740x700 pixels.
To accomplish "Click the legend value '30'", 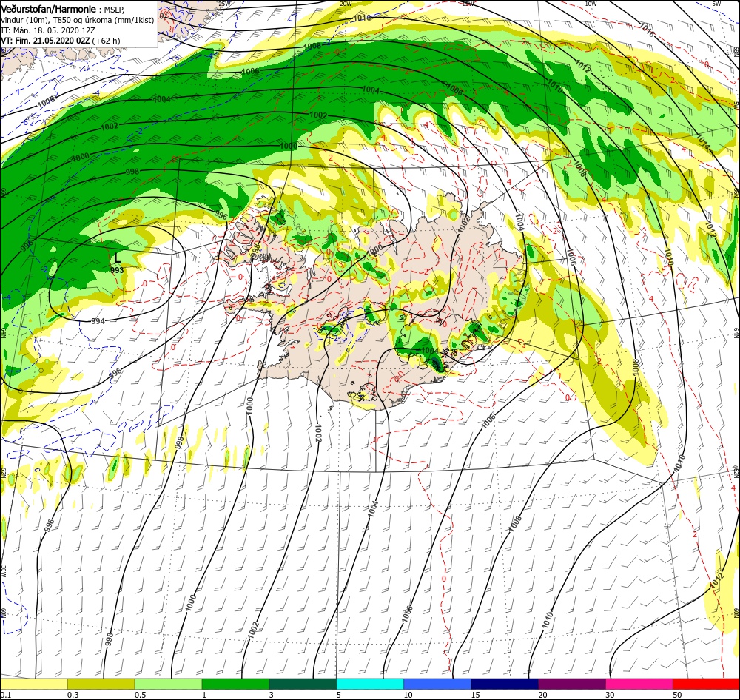I will pos(610,695).
